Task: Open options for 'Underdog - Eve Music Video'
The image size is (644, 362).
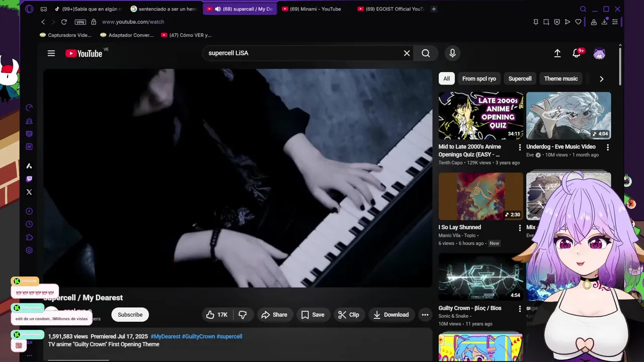Action: point(607,147)
